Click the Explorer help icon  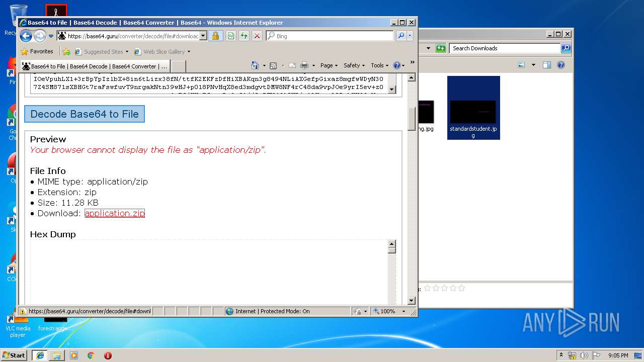(x=561, y=65)
